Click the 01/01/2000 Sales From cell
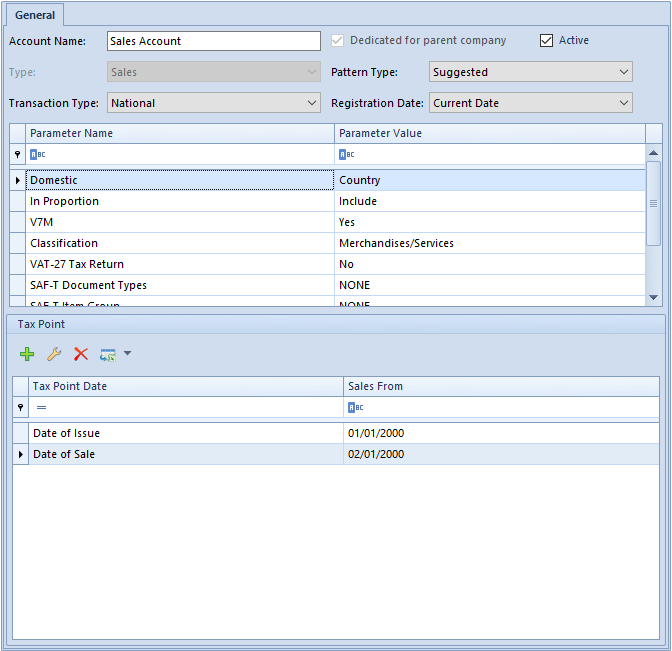This screenshot has width=672, height=651. [x=501, y=433]
